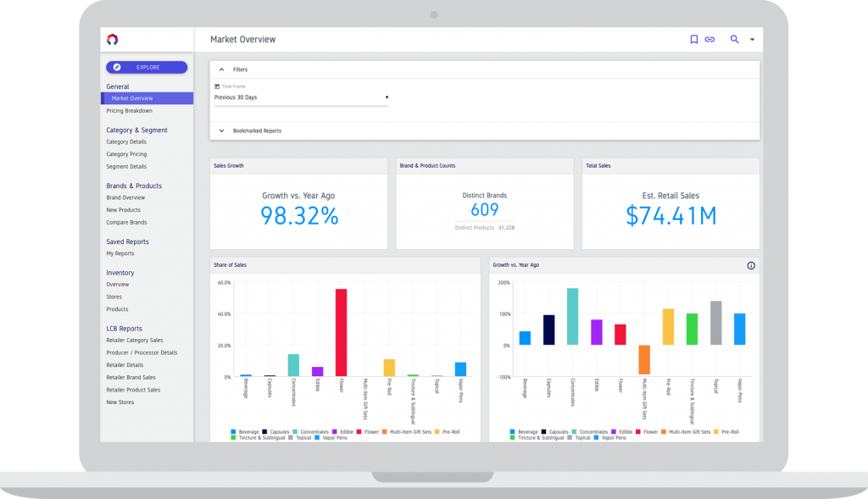868x499 pixels.
Task: Expand the Bookmarked Reports section
Action: click(x=221, y=130)
